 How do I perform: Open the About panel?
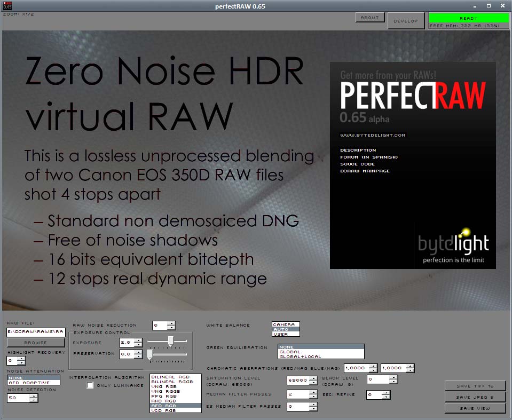pos(370,18)
